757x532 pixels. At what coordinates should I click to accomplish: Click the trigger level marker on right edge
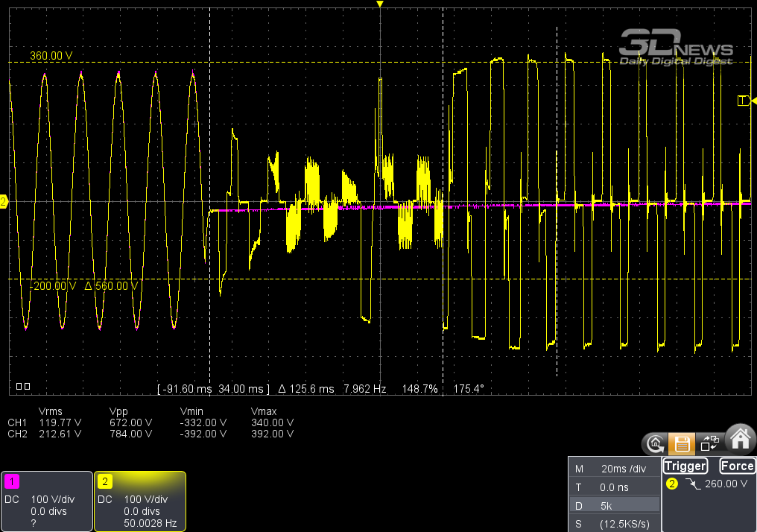click(744, 101)
